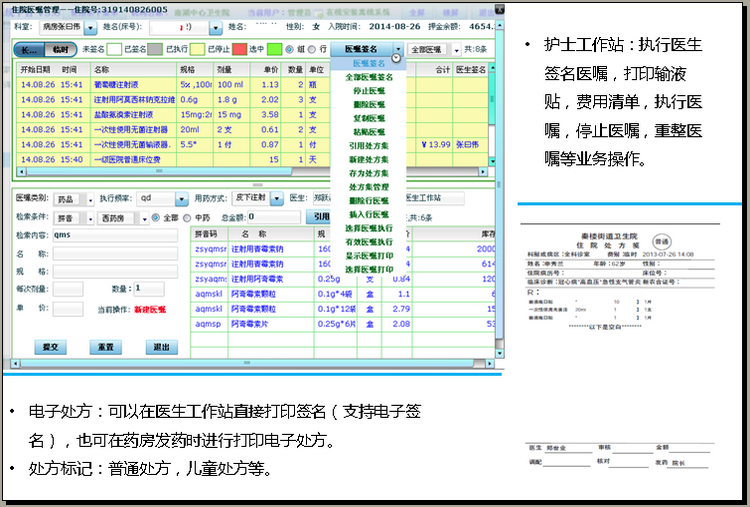Select the 中药 radio button
Screen dimensions: 750x507
tap(187, 218)
